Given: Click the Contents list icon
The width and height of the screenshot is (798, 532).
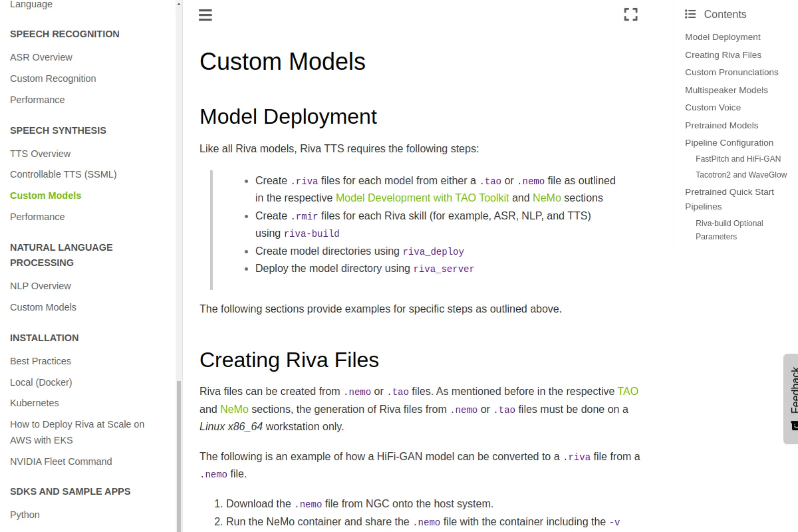Looking at the screenshot, I should point(689,14).
